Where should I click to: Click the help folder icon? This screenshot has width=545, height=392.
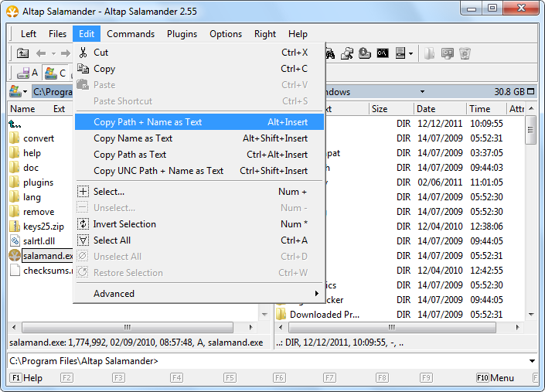pos(14,152)
